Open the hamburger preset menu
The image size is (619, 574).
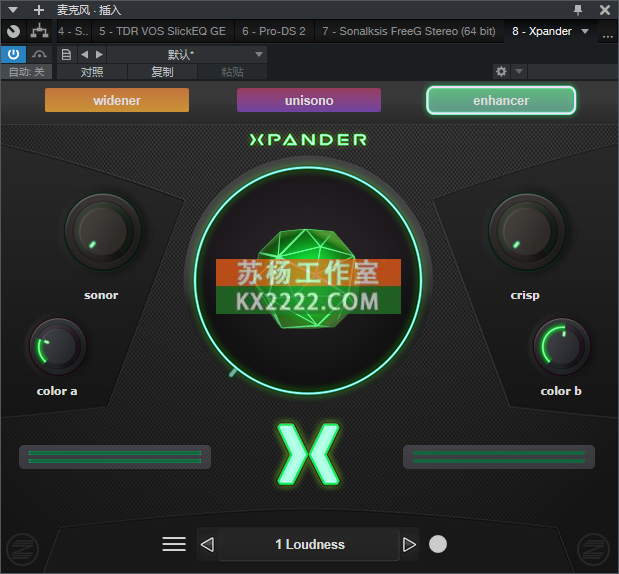tap(174, 544)
